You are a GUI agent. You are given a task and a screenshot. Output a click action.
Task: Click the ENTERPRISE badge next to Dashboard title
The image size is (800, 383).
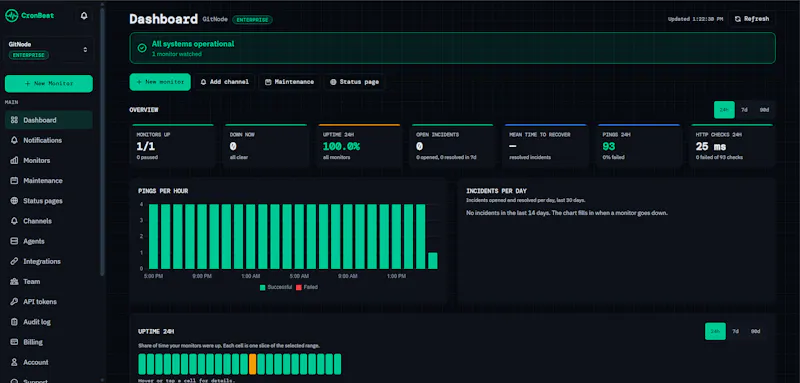click(x=253, y=19)
